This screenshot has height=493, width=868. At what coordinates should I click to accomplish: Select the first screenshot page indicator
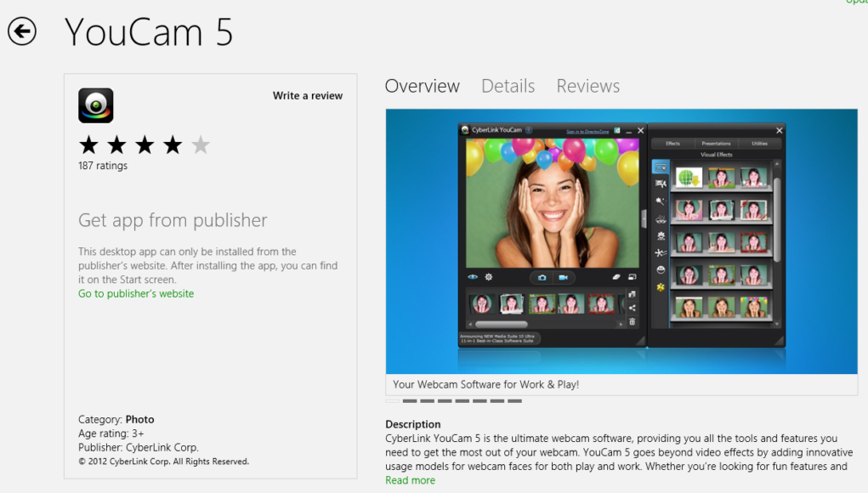[393, 400]
